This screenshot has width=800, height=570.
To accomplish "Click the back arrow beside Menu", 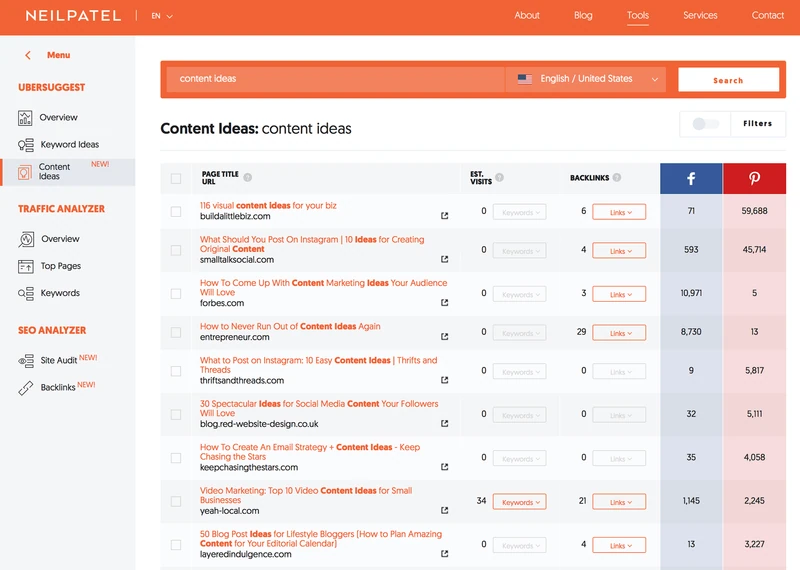I will point(28,55).
